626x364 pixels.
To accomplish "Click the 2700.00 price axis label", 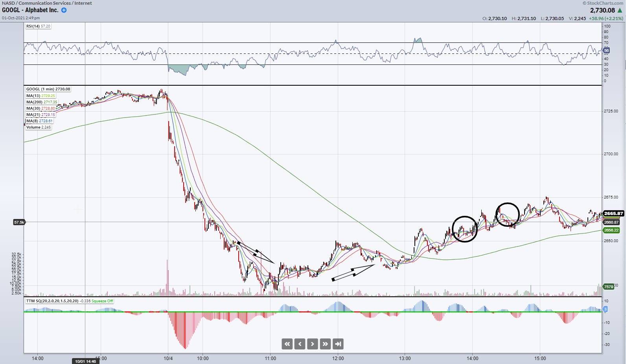I will pyautogui.click(x=611, y=154).
